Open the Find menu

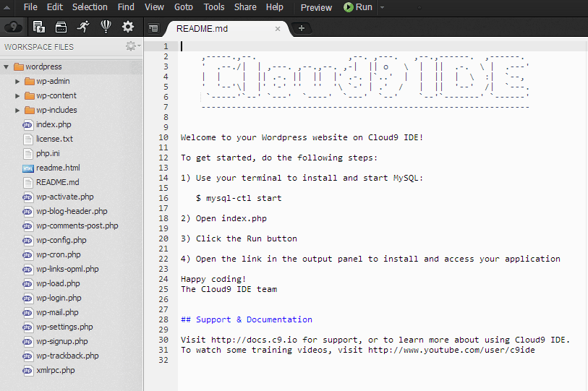pyautogui.click(x=126, y=7)
